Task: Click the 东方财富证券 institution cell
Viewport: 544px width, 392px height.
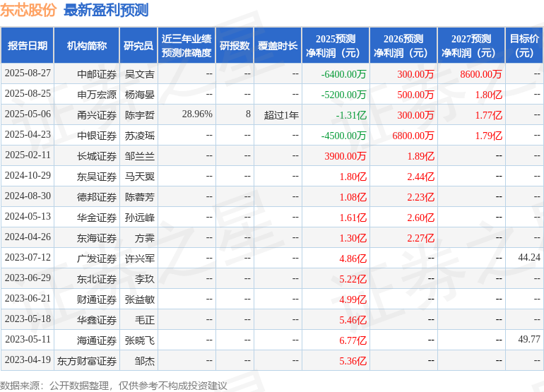Action: pyautogui.click(x=87, y=361)
